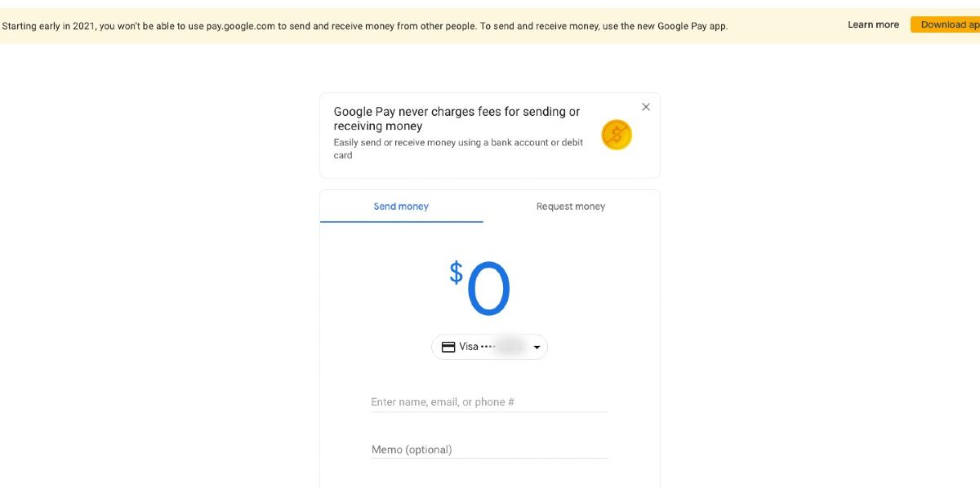
Task: Click the underline below the recipient field
Action: [x=488, y=412]
